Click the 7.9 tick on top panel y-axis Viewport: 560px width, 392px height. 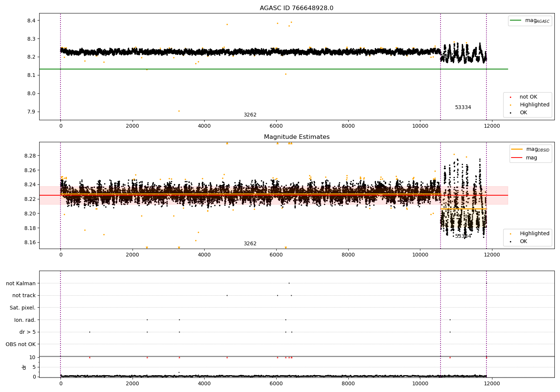31,112
